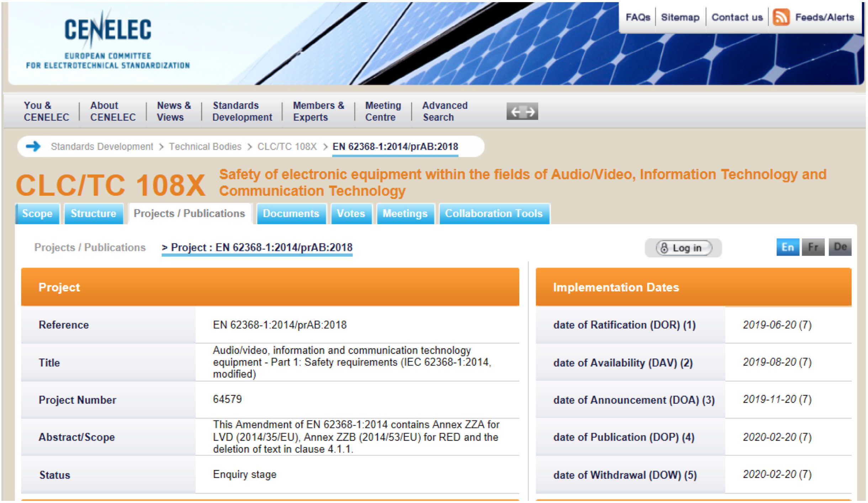Open Advanced Search menu
Screen dimensions: 868x503
pyautogui.click(x=445, y=111)
